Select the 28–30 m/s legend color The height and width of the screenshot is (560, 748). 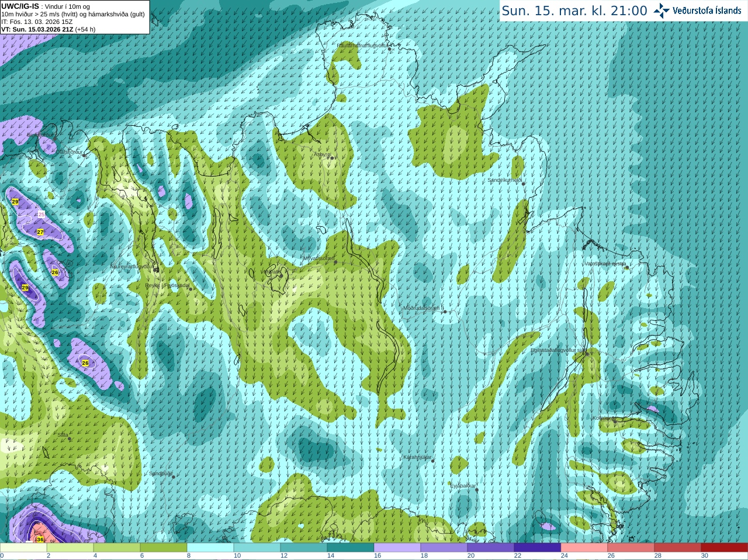pyautogui.click(x=678, y=548)
